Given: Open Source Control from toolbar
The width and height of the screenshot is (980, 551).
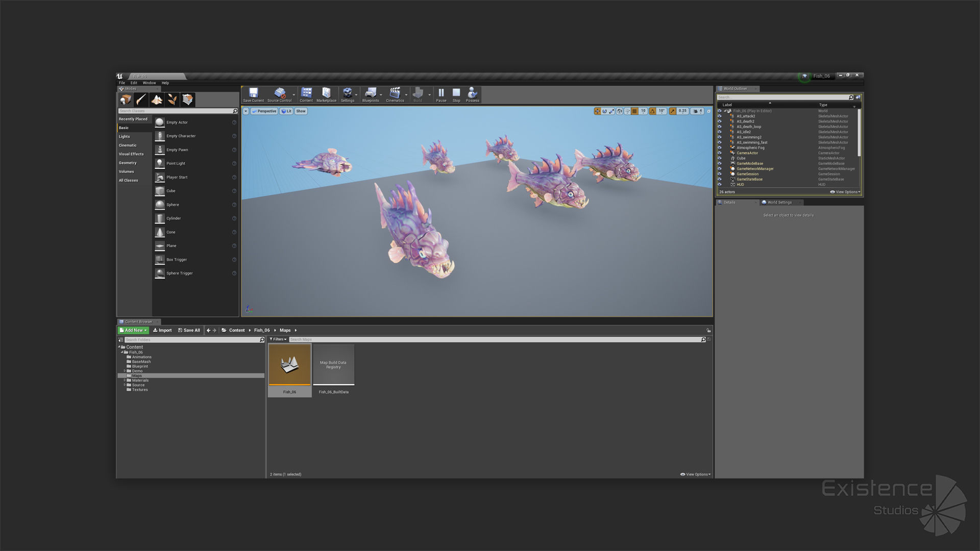Looking at the screenshot, I should [x=279, y=95].
